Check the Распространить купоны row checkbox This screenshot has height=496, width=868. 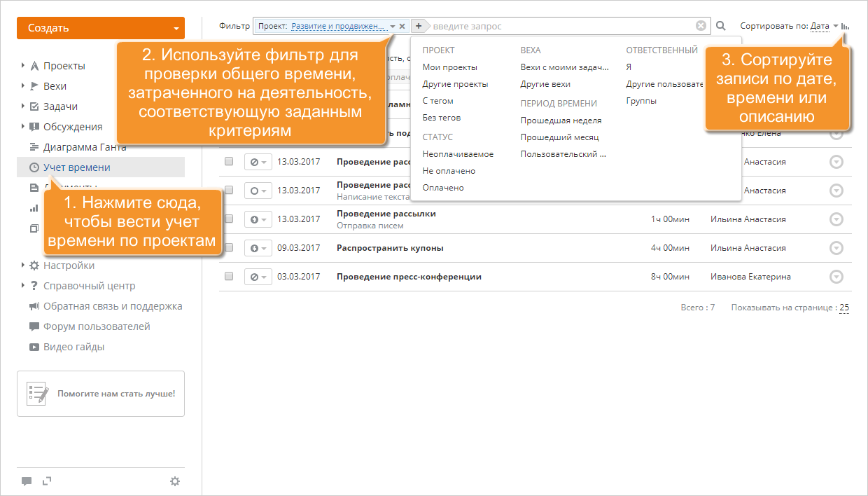(229, 247)
